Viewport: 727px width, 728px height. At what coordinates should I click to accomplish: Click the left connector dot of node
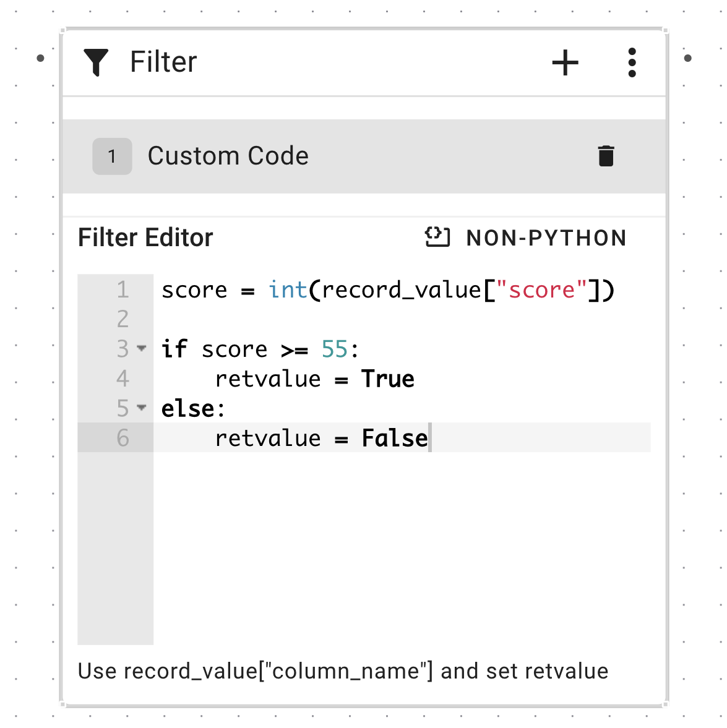(x=41, y=59)
